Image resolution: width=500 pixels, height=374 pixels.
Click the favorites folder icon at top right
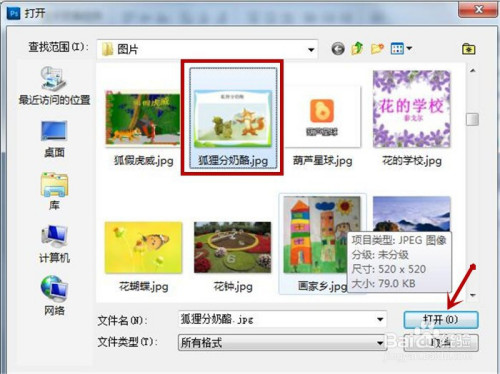[x=468, y=49]
